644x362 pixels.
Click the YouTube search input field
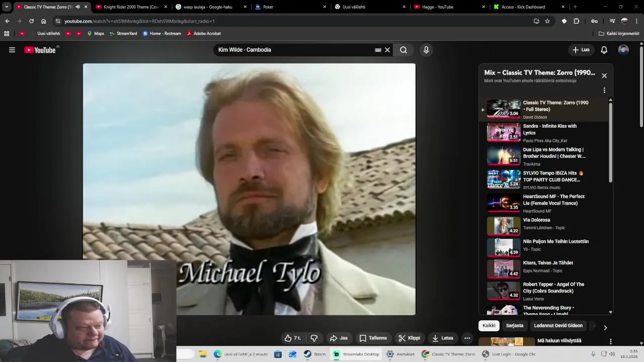(294, 50)
